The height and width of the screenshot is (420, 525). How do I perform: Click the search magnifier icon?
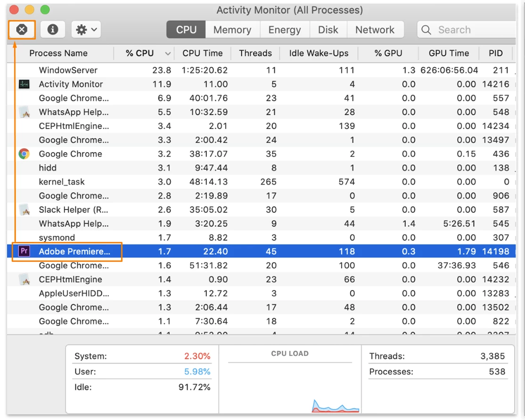426,30
